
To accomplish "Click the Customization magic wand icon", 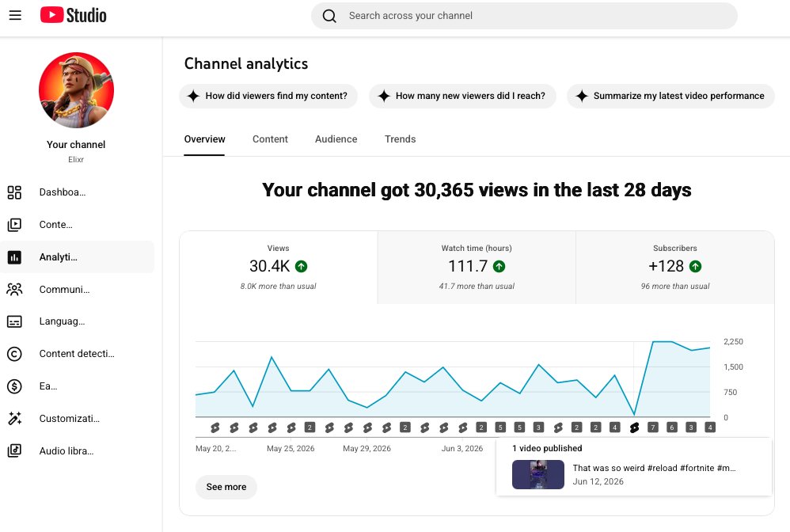I will pos(14,418).
